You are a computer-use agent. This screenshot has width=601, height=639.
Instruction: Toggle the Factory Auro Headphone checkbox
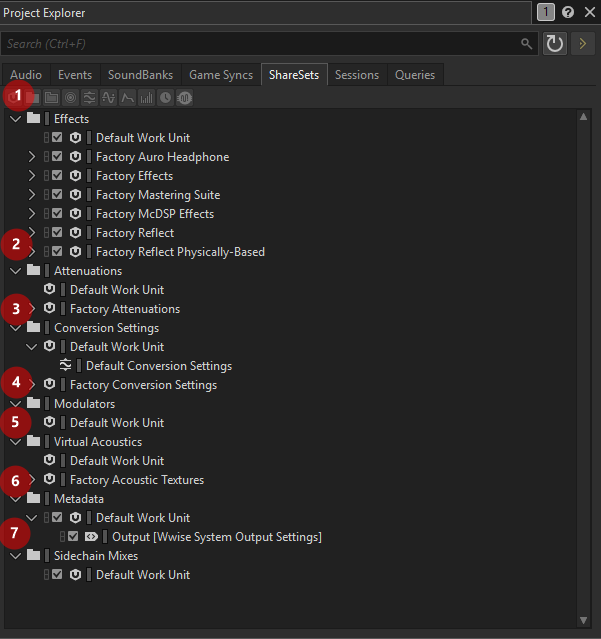coord(57,156)
